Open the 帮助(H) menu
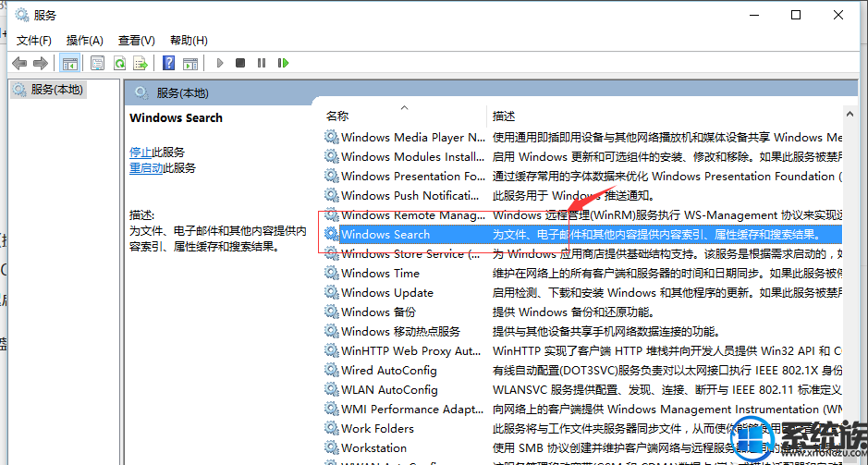Image resolution: width=868 pixels, height=465 pixels. [x=189, y=41]
